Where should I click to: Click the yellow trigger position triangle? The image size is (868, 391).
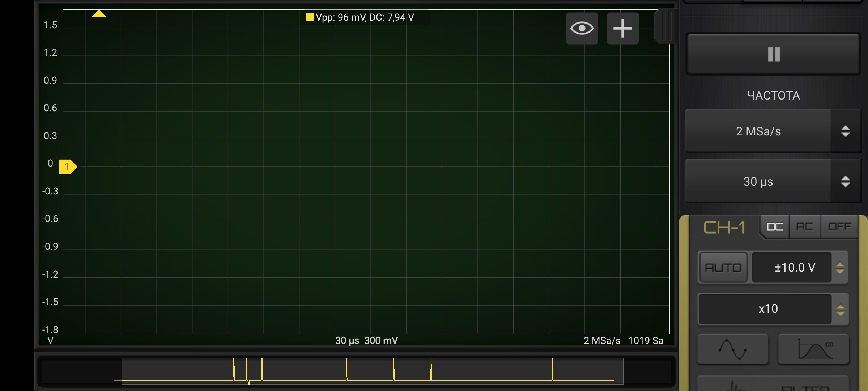click(99, 14)
